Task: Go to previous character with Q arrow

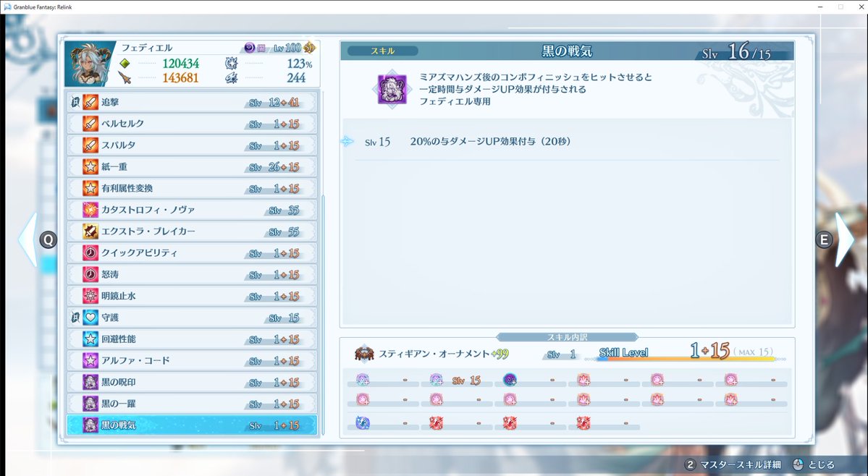Action: click(28, 240)
